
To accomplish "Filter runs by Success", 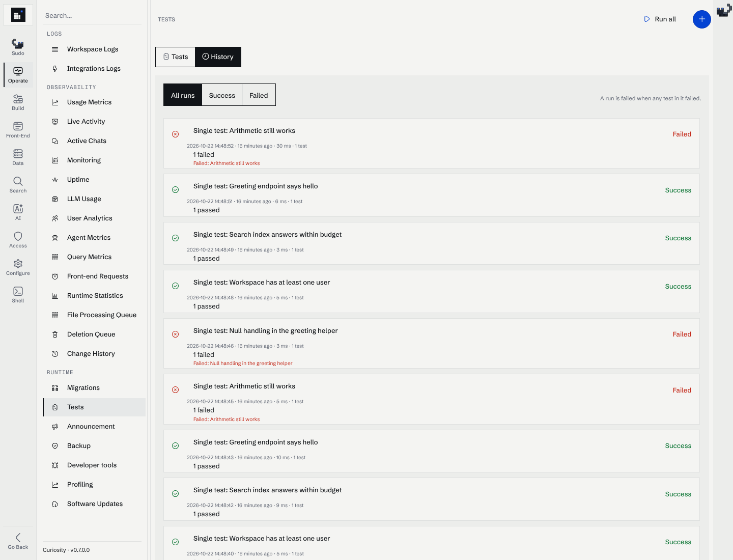I will tap(222, 95).
